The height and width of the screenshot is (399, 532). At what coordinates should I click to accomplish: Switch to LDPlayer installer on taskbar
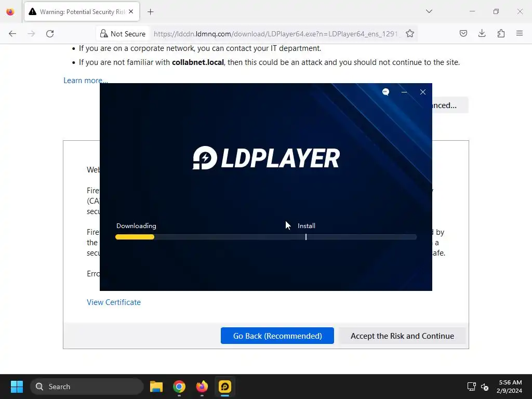point(224,387)
